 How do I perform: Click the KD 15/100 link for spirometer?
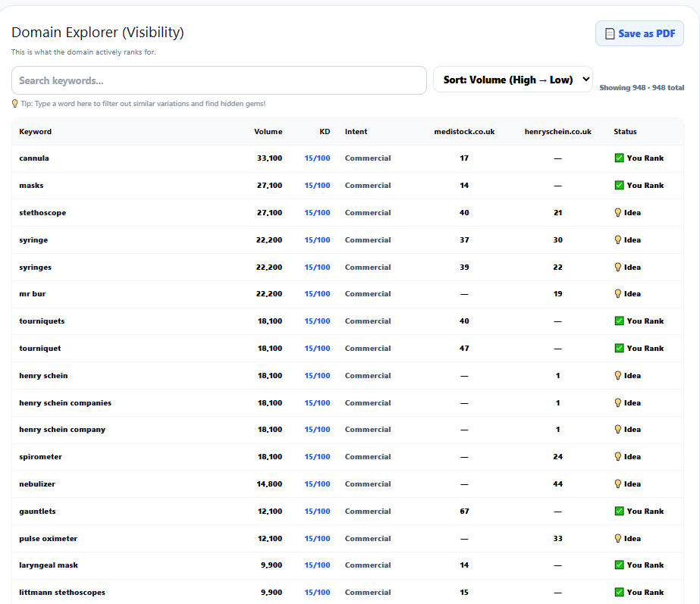pyautogui.click(x=318, y=456)
